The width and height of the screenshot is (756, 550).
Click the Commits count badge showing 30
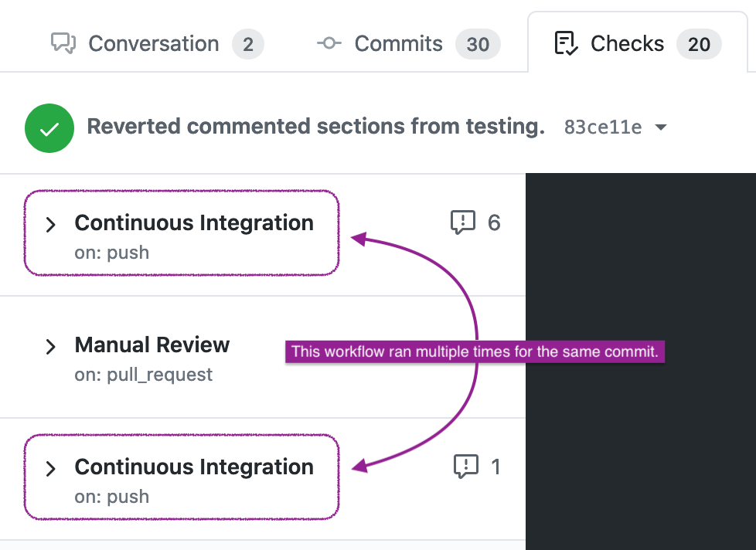point(478,44)
